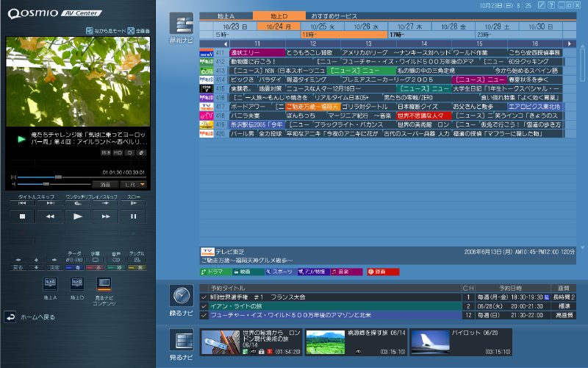The width and height of the screenshot is (588, 368).
Task: Pause the video playback
Action: pyautogui.click(x=134, y=216)
